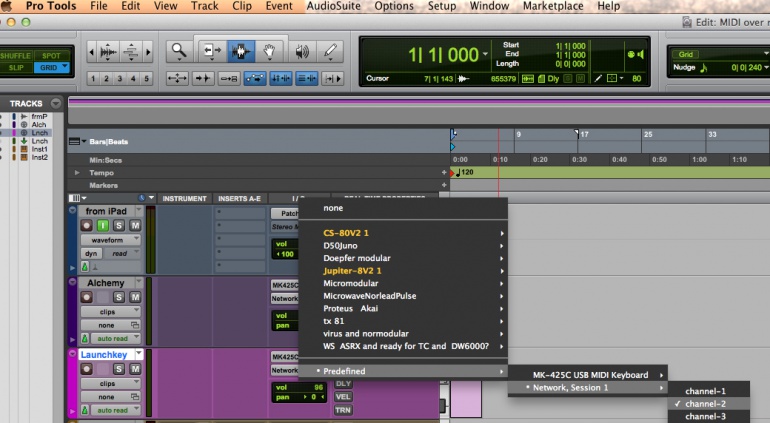Open the AudioSuite menu
This screenshot has height=423, width=770.
[333, 6]
